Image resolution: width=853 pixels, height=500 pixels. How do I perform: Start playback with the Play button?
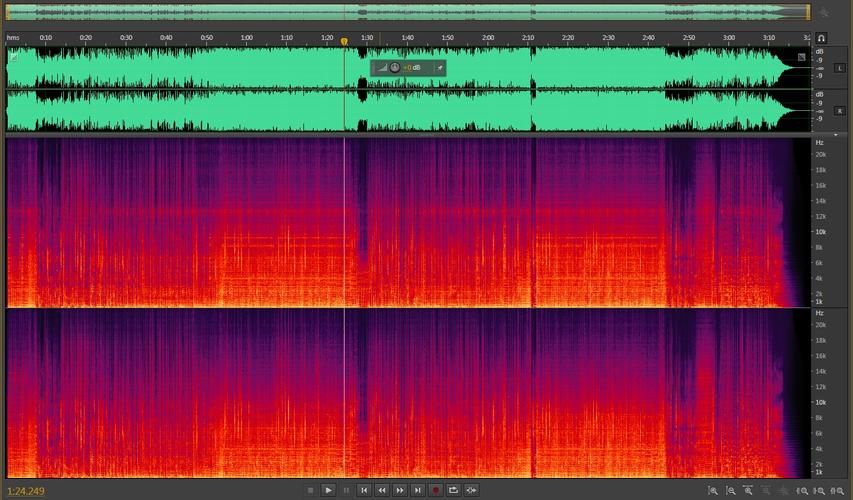pos(328,490)
